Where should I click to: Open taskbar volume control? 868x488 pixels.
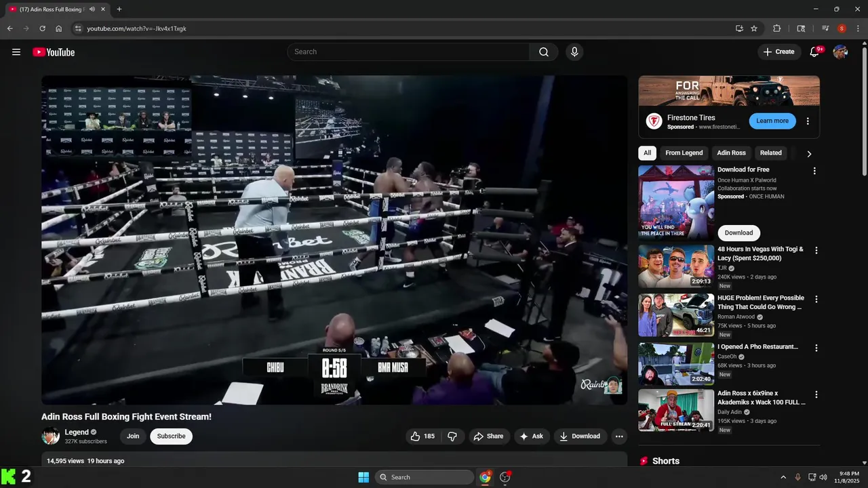point(823,477)
